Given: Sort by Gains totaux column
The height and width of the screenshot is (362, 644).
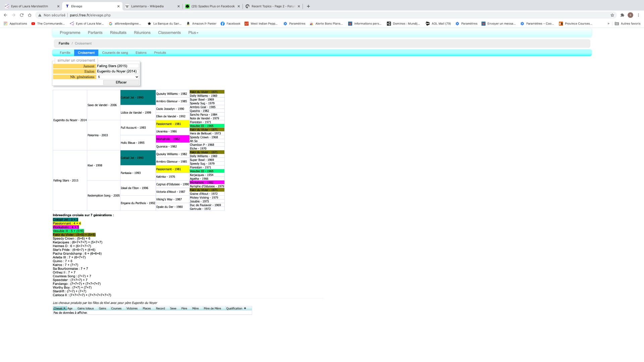Looking at the screenshot, I should [86, 308].
